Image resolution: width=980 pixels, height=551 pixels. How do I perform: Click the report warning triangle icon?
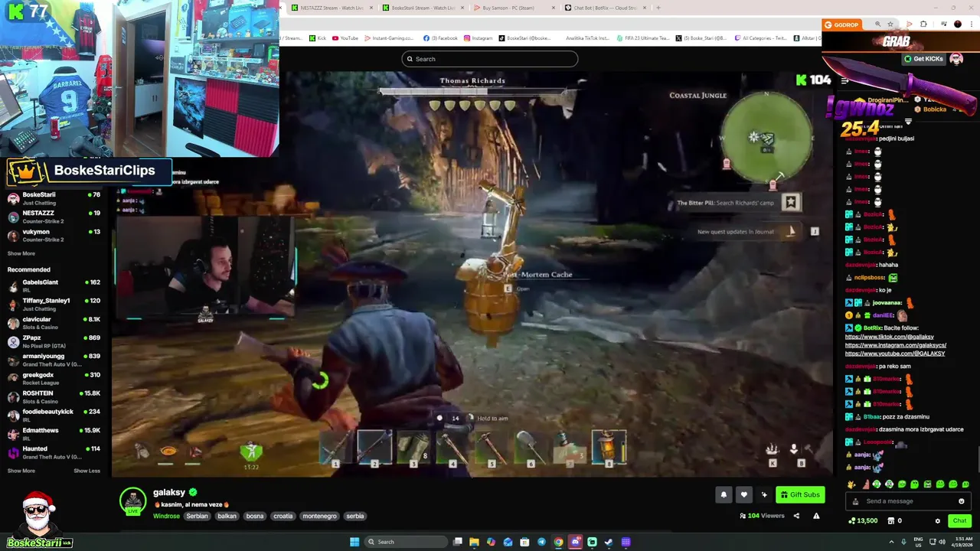pyautogui.click(x=816, y=516)
